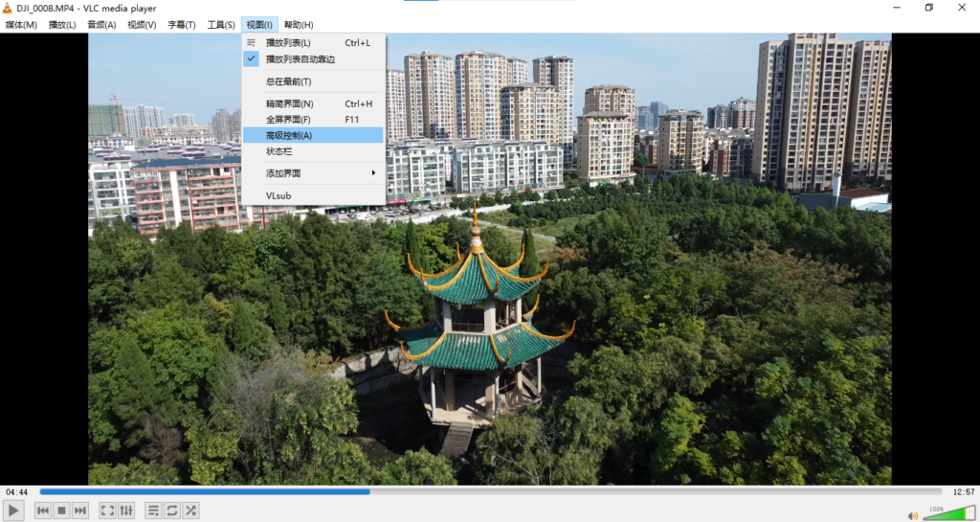Click VLsub in the menu
Viewport: 980px width, 522px height.
278,195
